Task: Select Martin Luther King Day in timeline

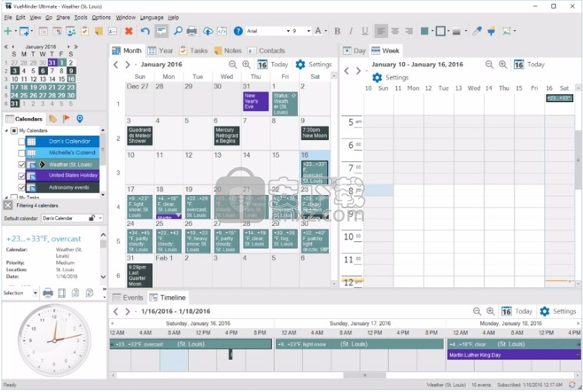Action: point(513,355)
